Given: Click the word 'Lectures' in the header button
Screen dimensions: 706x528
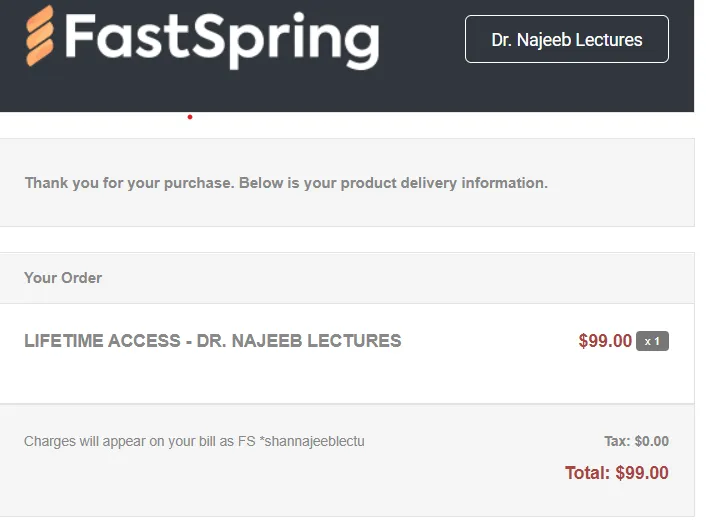Looking at the screenshot, I should pyautogui.click(x=609, y=40).
